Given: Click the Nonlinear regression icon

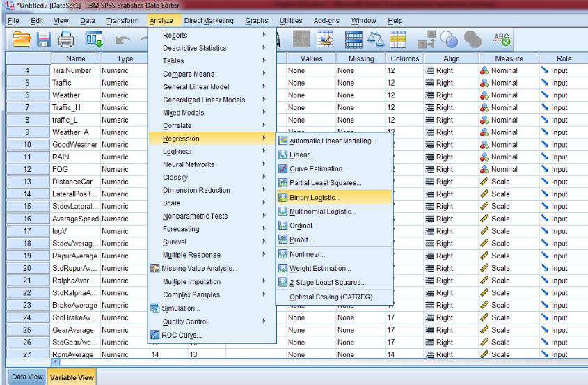Looking at the screenshot, I should (283, 254).
